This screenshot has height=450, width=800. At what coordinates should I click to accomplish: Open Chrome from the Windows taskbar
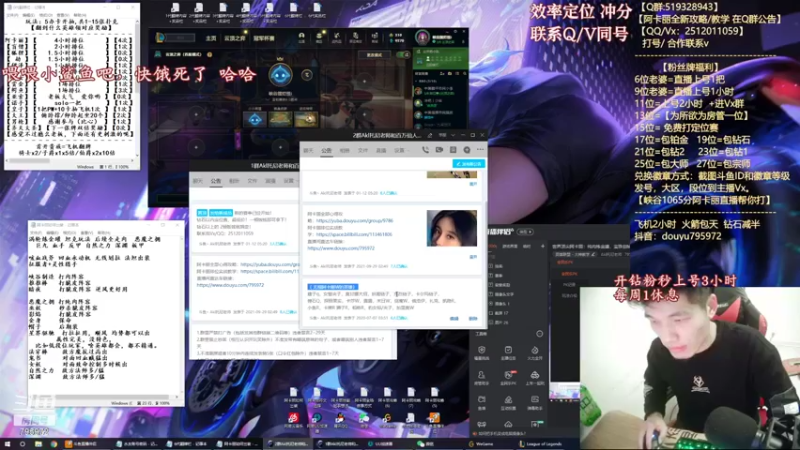[54, 444]
